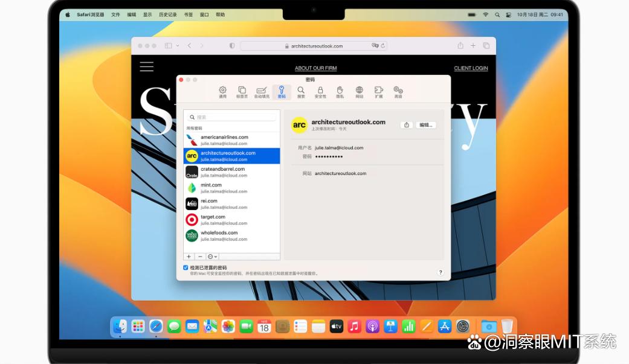This screenshot has height=364, width=629.
Task: Remove the selected password with the minus button
Action: tap(200, 257)
